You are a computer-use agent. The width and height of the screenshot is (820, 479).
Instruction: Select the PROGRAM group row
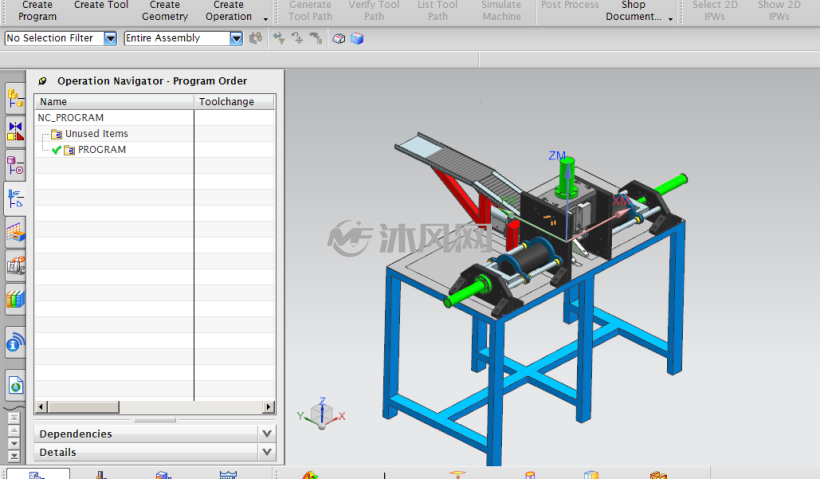(x=102, y=150)
